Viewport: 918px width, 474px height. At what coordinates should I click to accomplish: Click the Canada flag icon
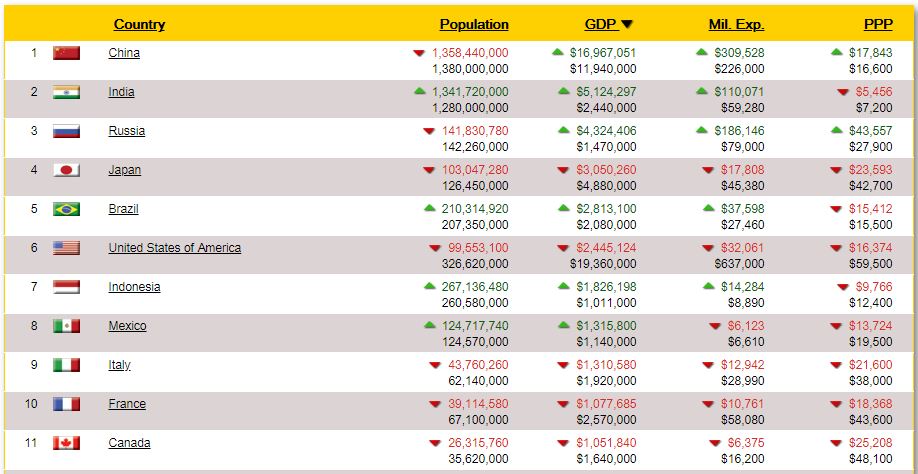click(66, 443)
